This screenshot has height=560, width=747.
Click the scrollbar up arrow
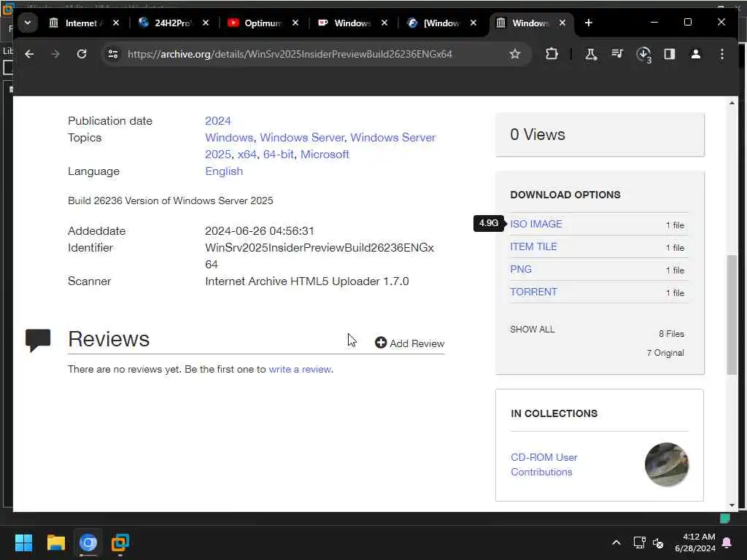[732, 103]
